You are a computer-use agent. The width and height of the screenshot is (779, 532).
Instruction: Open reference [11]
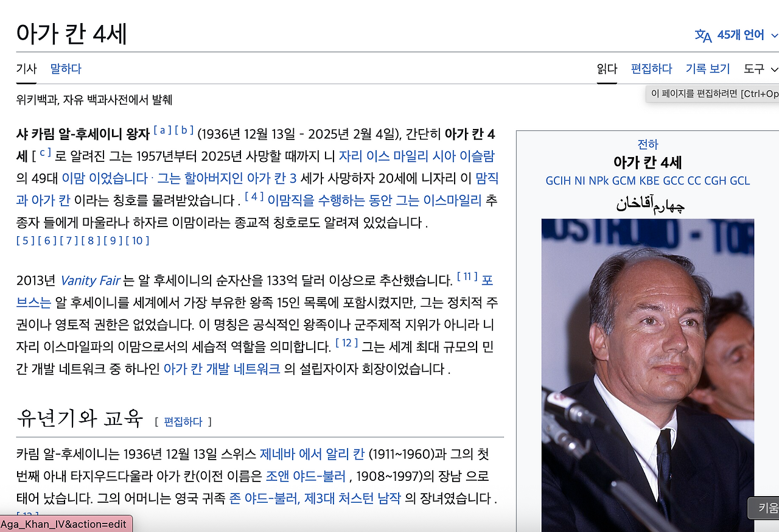click(467, 276)
